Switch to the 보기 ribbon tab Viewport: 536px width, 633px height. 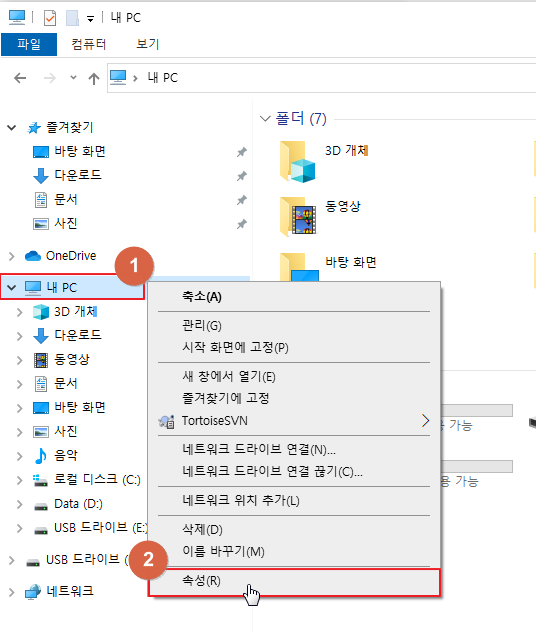pyautogui.click(x=148, y=44)
